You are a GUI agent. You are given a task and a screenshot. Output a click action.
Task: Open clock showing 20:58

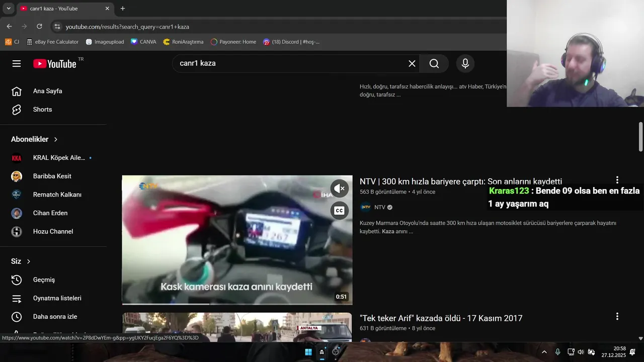(613, 352)
